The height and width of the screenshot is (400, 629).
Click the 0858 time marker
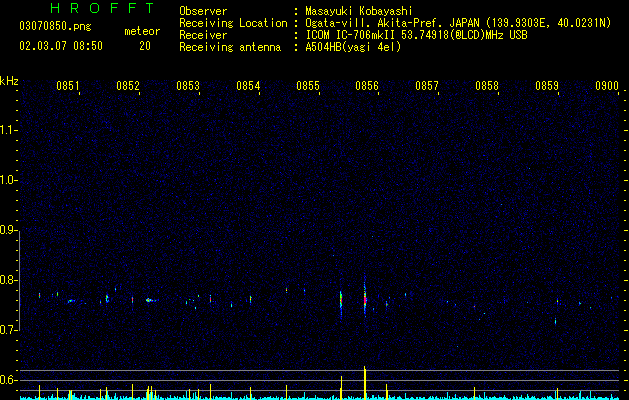pyautogui.click(x=487, y=86)
